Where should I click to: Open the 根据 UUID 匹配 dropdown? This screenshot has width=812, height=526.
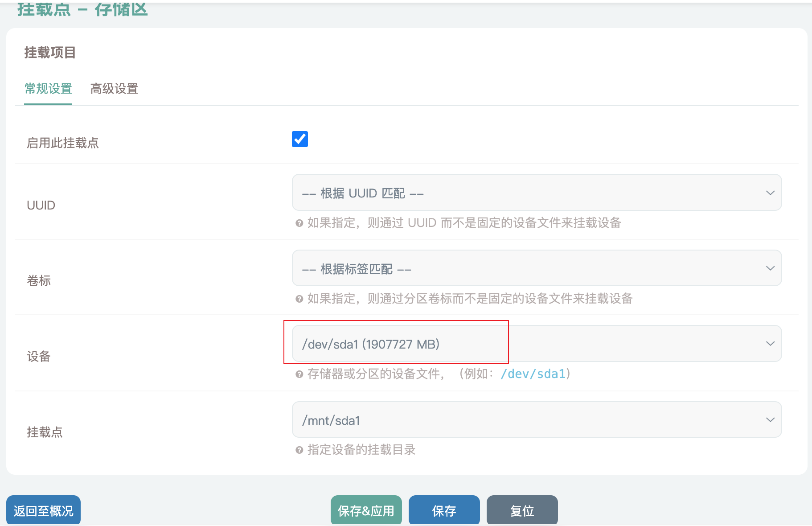pos(536,193)
